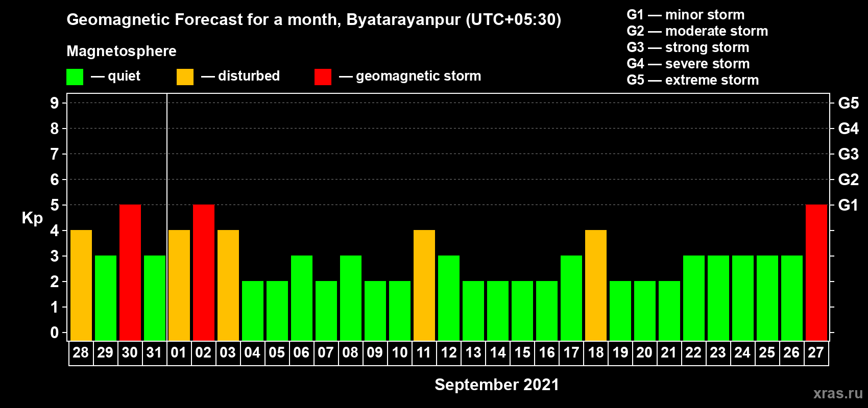Click the red bar for September 27
This screenshot has height=408, width=868.
816,273
